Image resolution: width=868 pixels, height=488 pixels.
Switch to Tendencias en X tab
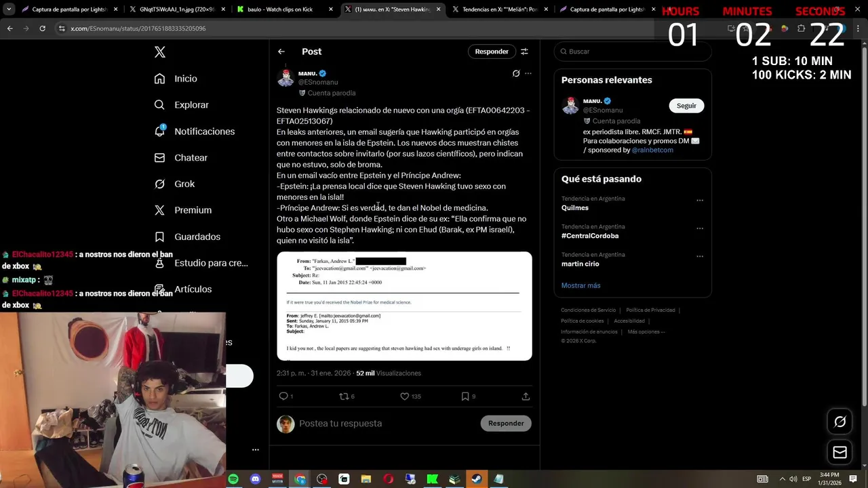pyautogui.click(x=500, y=9)
